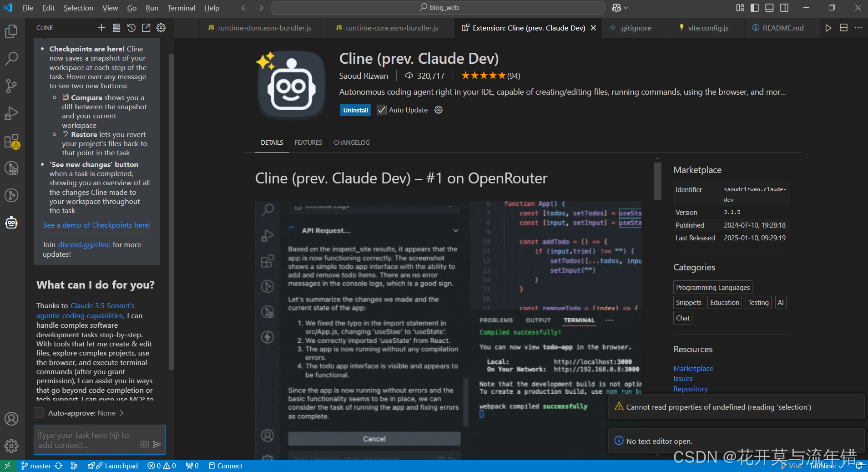868x472 pixels.
Task: Open the Extensions view in the activity bar
Action: pyautogui.click(x=11, y=141)
